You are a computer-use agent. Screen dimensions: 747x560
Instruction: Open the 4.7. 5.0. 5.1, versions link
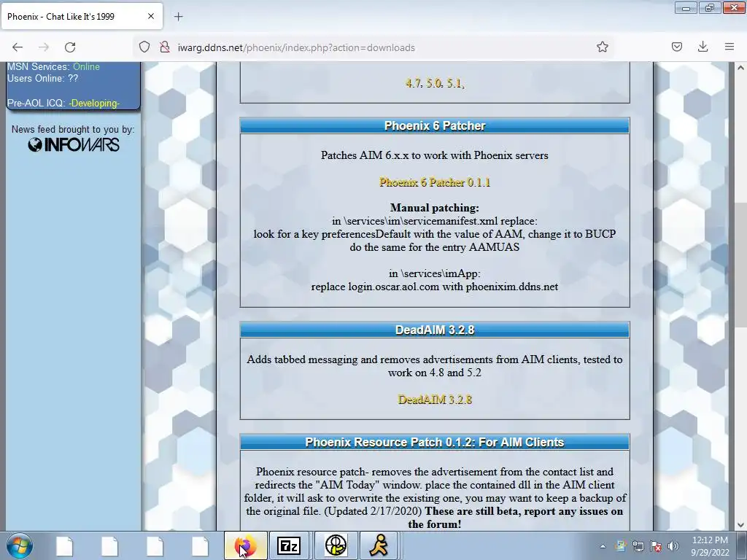[x=435, y=83]
